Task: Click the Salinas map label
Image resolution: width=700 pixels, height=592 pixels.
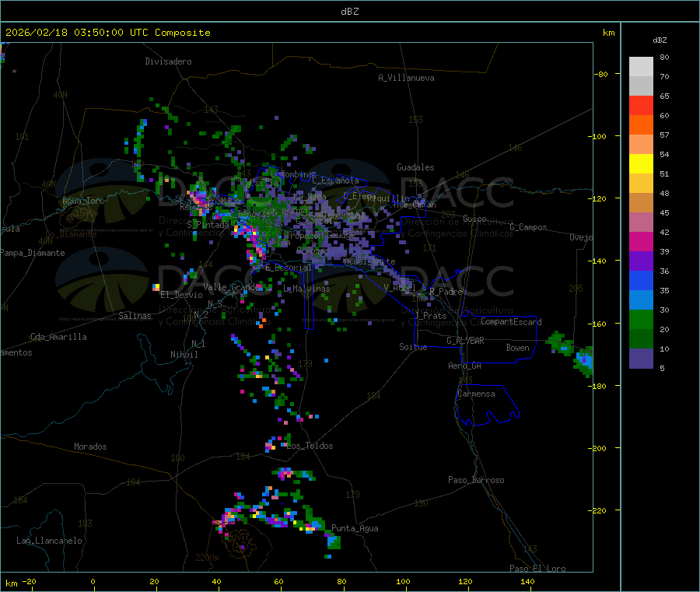Action: [135, 316]
